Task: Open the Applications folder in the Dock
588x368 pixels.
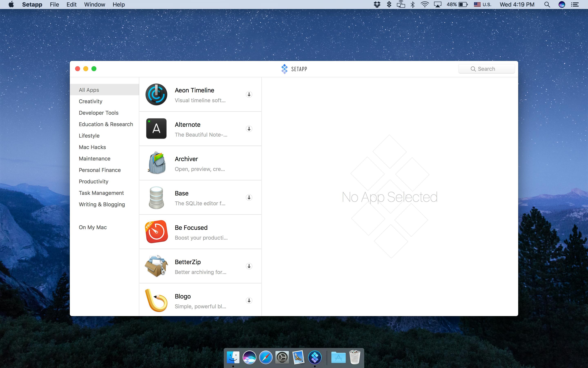Action: tap(339, 357)
